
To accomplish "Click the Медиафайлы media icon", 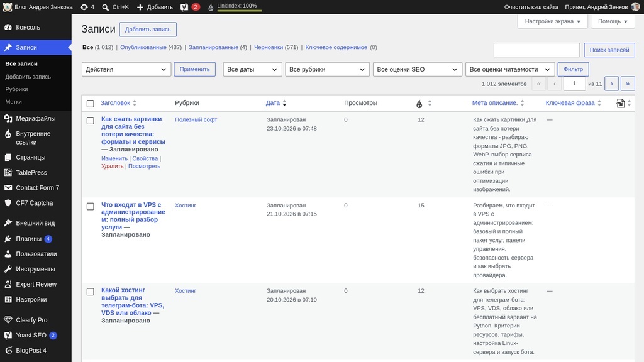I will (x=8, y=119).
